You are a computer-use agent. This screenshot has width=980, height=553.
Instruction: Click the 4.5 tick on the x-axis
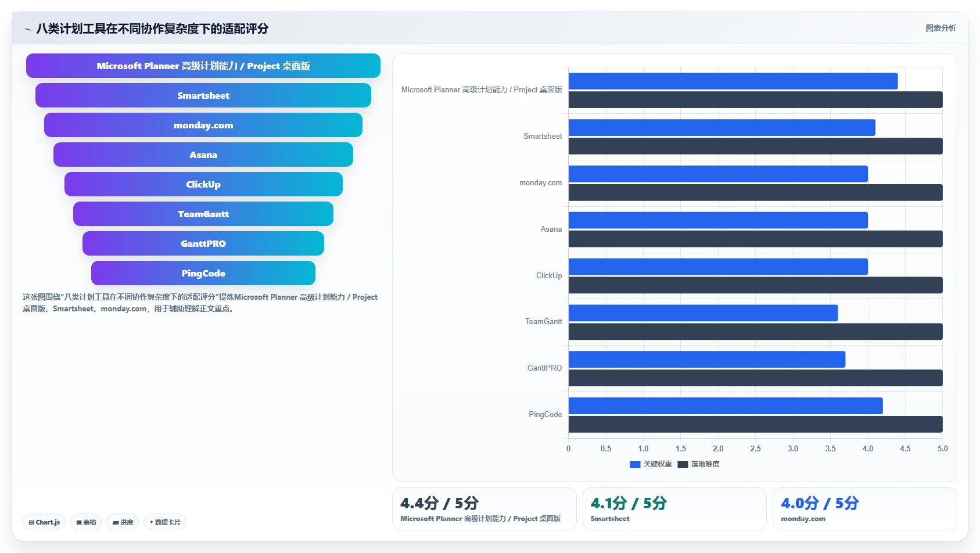click(905, 448)
